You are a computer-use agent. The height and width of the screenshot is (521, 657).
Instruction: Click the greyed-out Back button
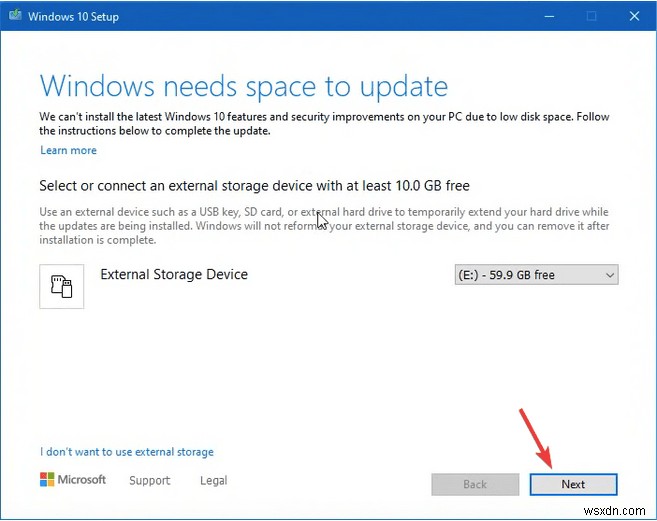click(475, 485)
